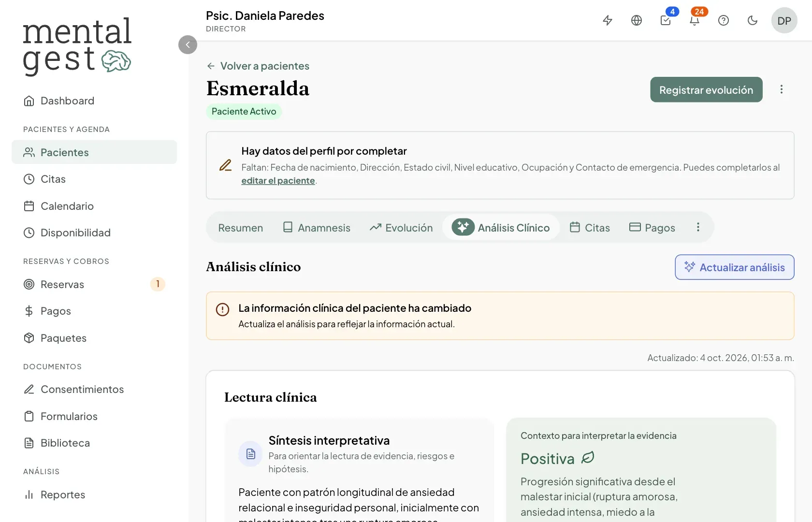Screen dimensions: 812x522
Task: Go to Dashboard in the sidebar
Action: coord(94,101)
